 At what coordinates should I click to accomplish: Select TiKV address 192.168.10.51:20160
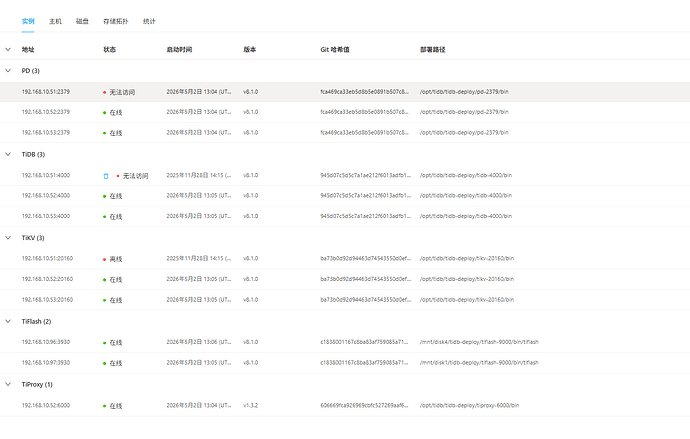tap(47, 258)
